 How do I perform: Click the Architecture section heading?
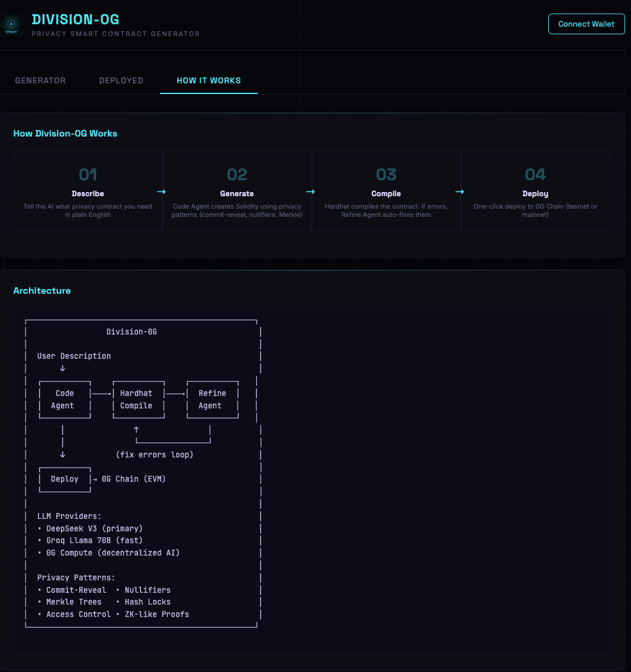[x=42, y=291]
